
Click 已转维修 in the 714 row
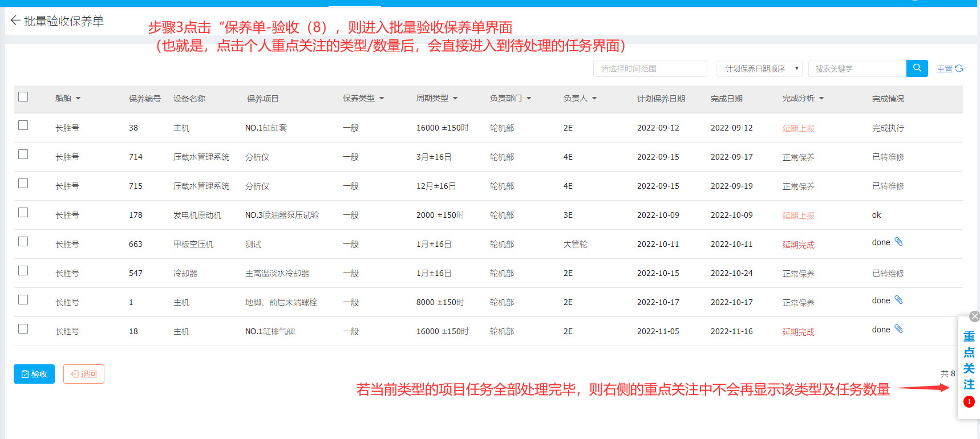pos(888,157)
